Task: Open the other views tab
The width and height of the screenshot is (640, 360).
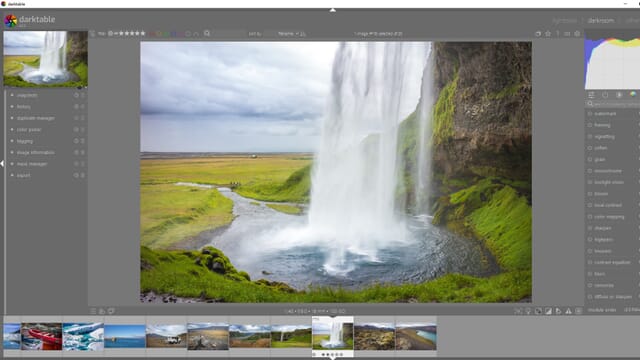Action: coord(633,20)
